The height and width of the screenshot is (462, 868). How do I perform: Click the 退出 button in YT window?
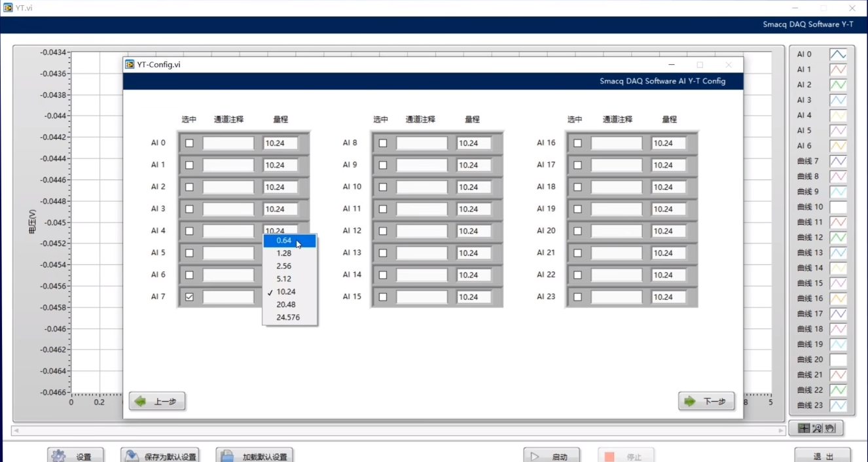pos(823,456)
